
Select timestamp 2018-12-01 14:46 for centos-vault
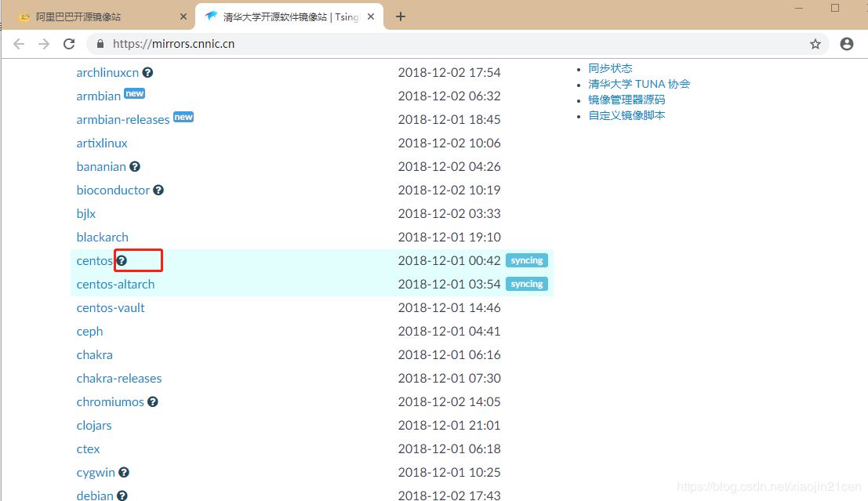(x=449, y=308)
